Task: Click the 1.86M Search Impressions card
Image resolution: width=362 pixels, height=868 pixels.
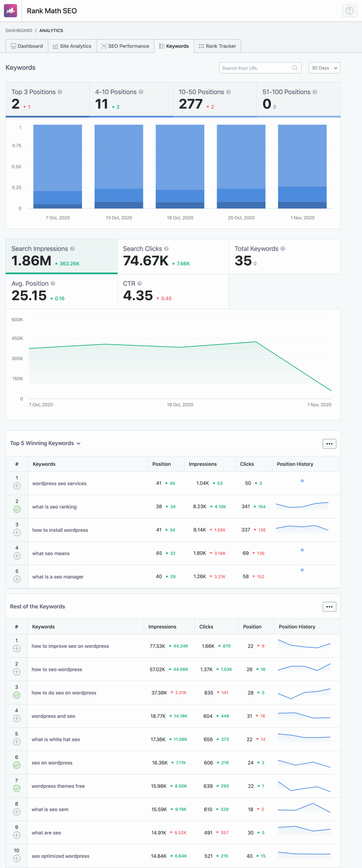Action: [61, 256]
